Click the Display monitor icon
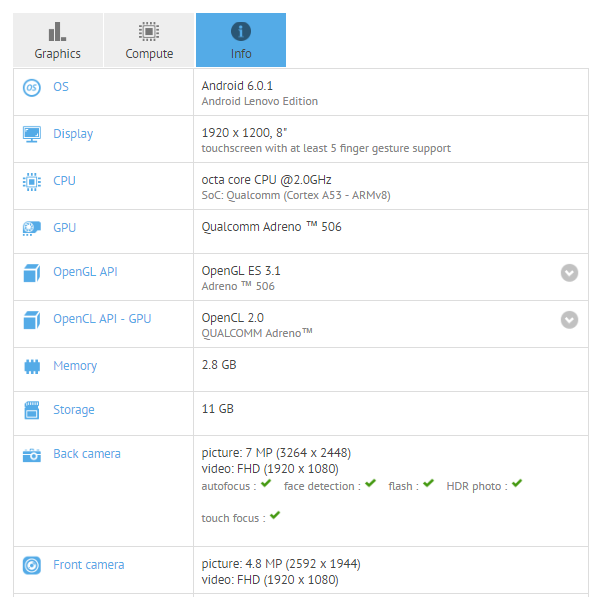The width and height of the screenshot is (601, 597). click(x=32, y=134)
